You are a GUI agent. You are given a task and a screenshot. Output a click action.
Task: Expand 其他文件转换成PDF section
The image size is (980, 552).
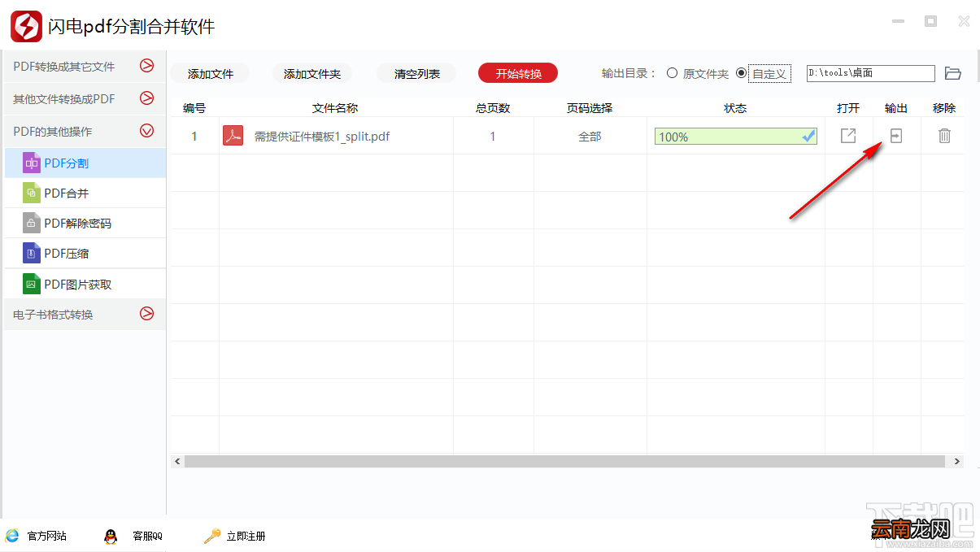pos(147,98)
